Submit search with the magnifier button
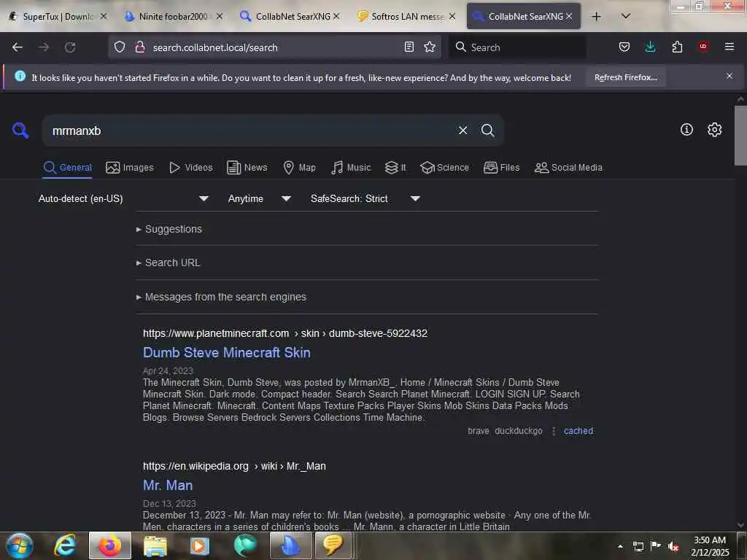 point(487,131)
